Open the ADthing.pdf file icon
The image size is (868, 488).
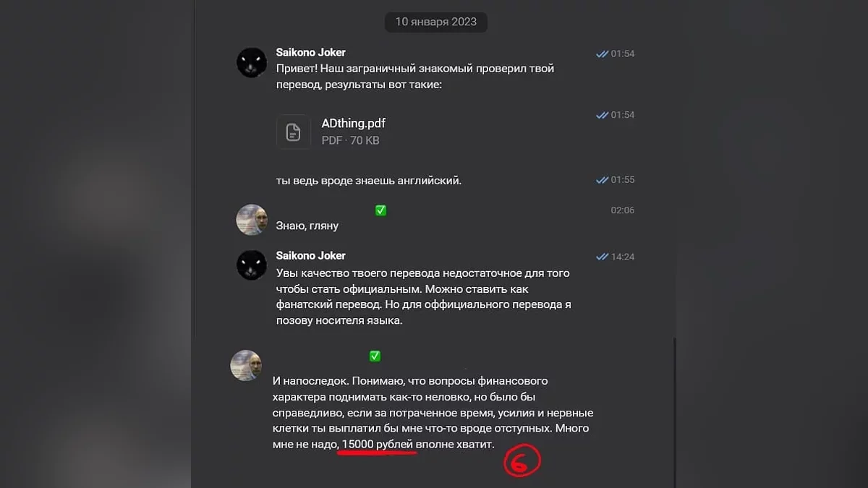(x=293, y=132)
